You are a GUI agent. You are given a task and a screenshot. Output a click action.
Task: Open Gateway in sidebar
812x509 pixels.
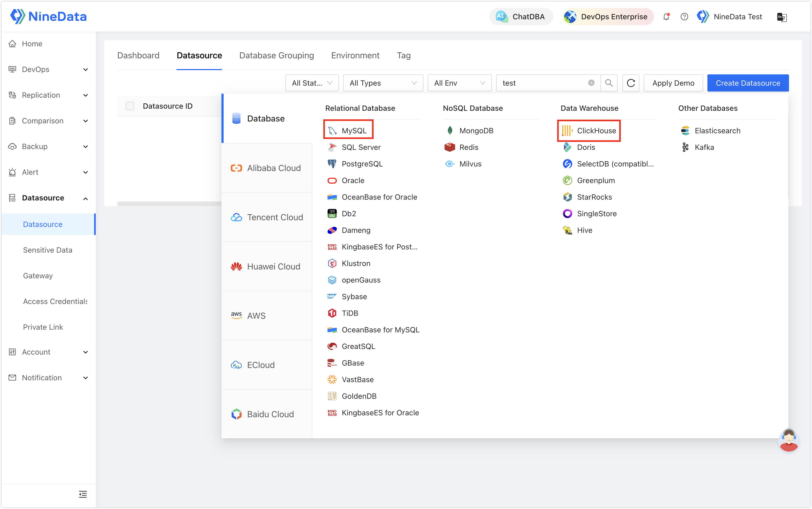coord(38,275)
